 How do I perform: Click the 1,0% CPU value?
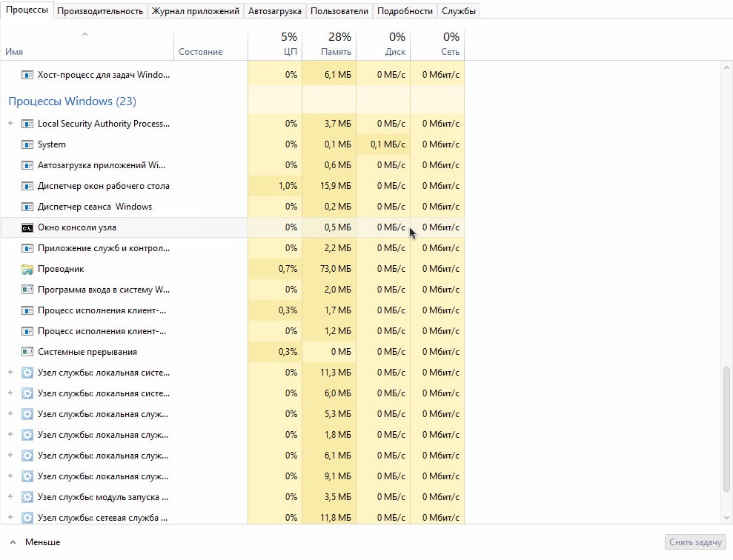288,186
